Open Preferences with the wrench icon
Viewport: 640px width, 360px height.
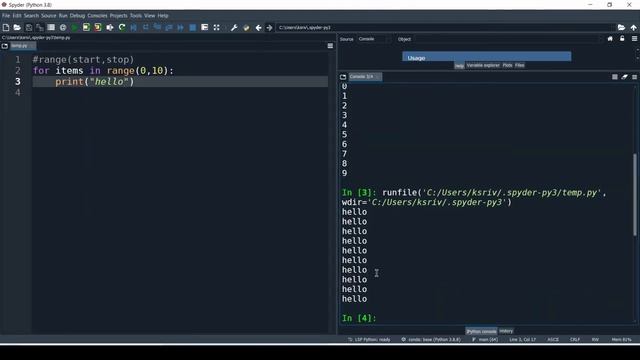234,27
